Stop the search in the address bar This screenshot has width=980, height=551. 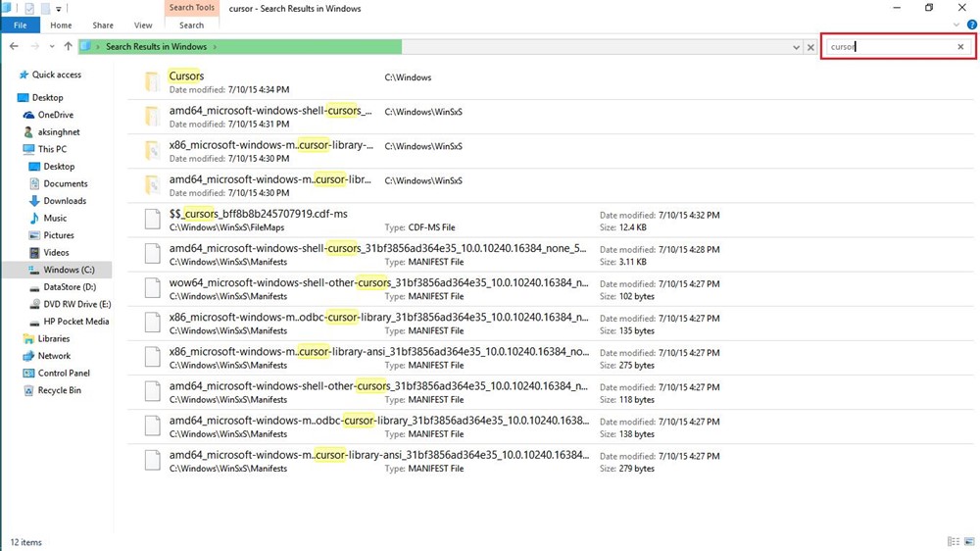pyautogui.click(x=810, y=47)
